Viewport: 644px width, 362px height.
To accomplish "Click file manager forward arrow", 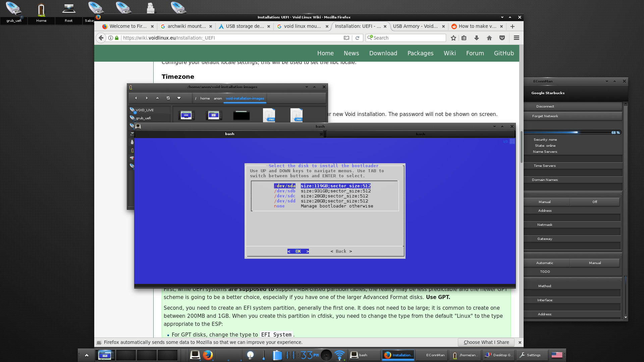I will 147,98.
